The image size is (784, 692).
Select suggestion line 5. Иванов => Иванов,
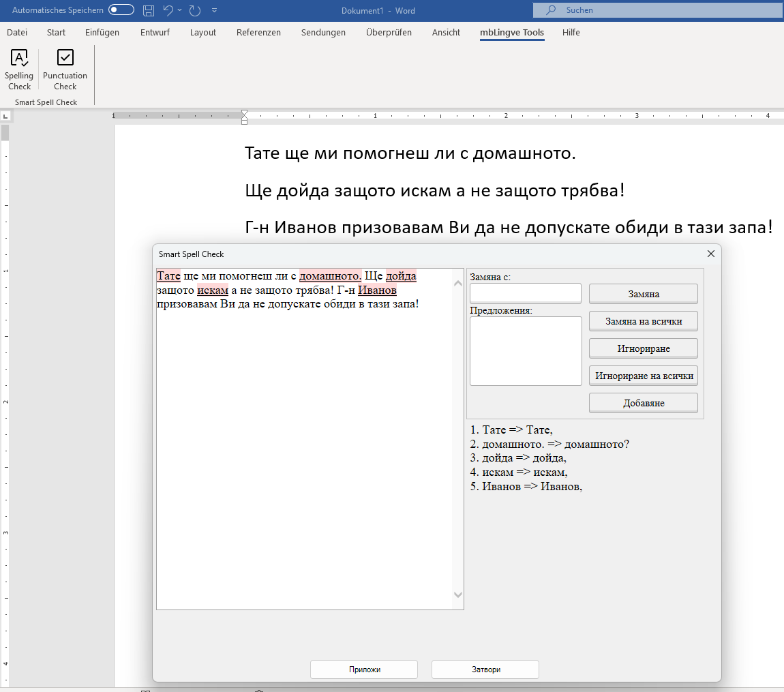[x=526, y=487]
